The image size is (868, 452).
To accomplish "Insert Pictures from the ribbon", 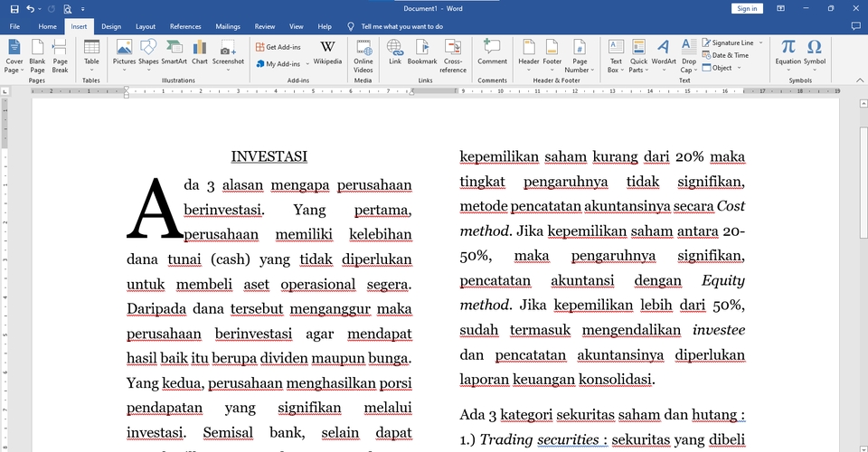I will click(x=124, y=56).
